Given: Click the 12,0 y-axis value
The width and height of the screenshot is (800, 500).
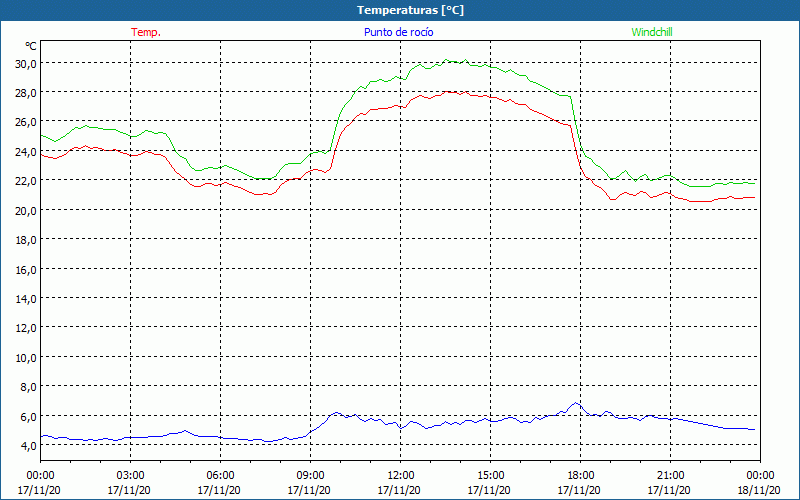Looking at the screenshot, I should point(27,329).
